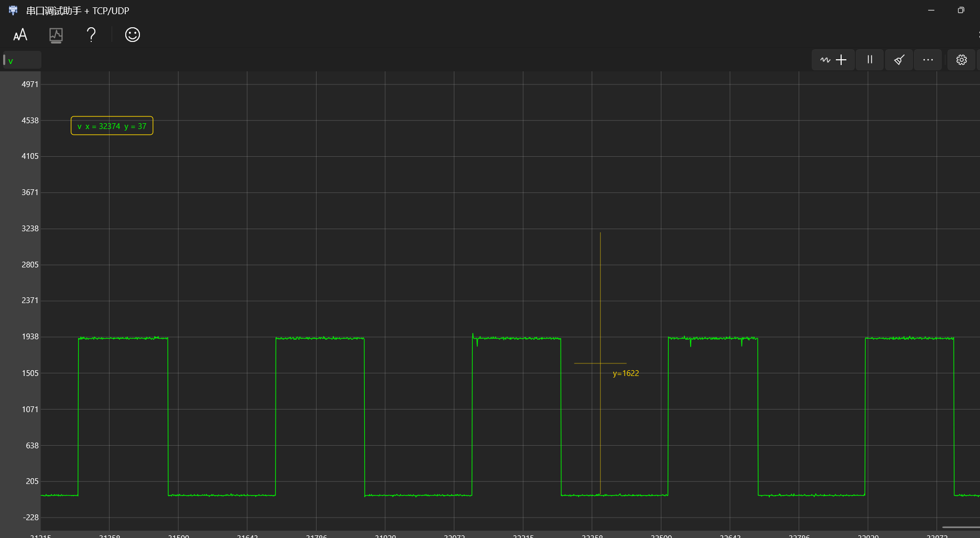Restore down the application window
The height and width of the screenshot is (538, 980).
(x=961, y=10)
